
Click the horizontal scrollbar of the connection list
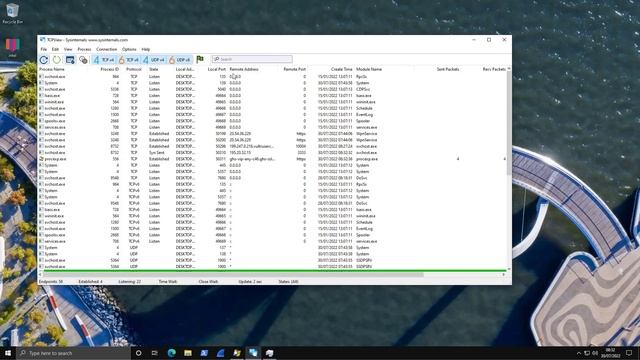point(233,275)
